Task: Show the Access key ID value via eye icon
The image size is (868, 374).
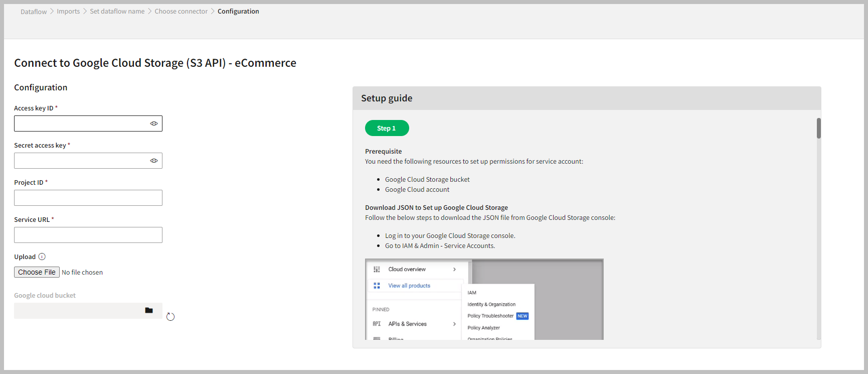Action: (154, 123)
